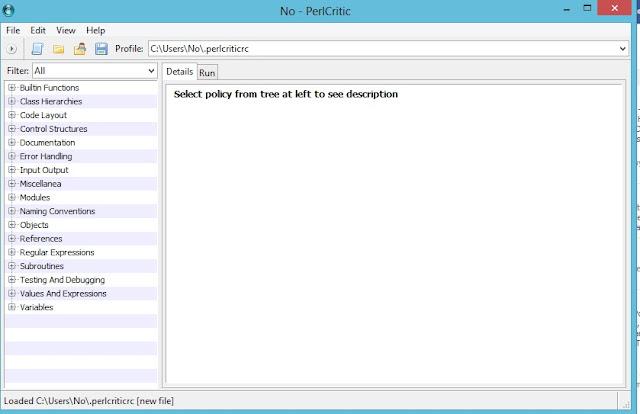The height and width of the screenshot is (414, 640).
Task: Open the Help menu
Action: pyautogui.click(x=96, y=31)
